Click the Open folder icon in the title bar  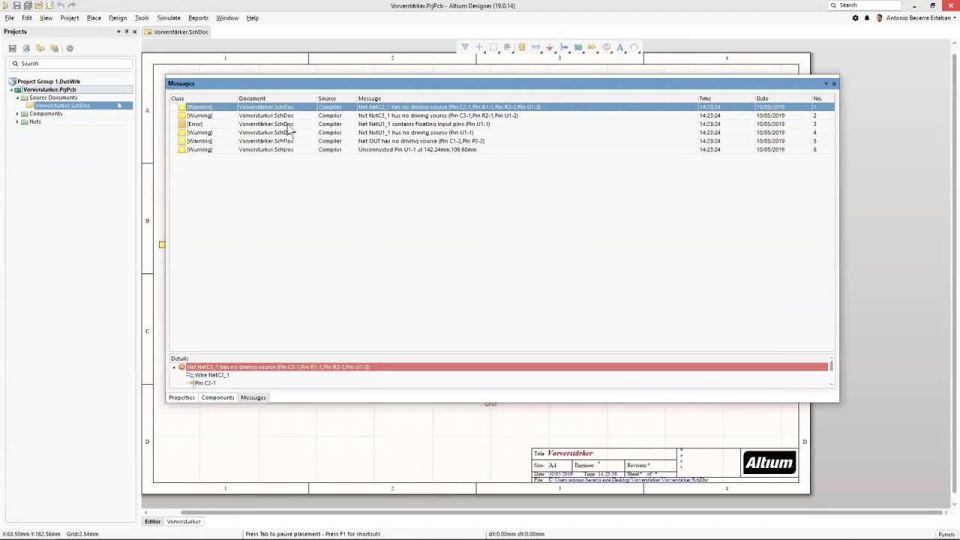tap(39, 5)
